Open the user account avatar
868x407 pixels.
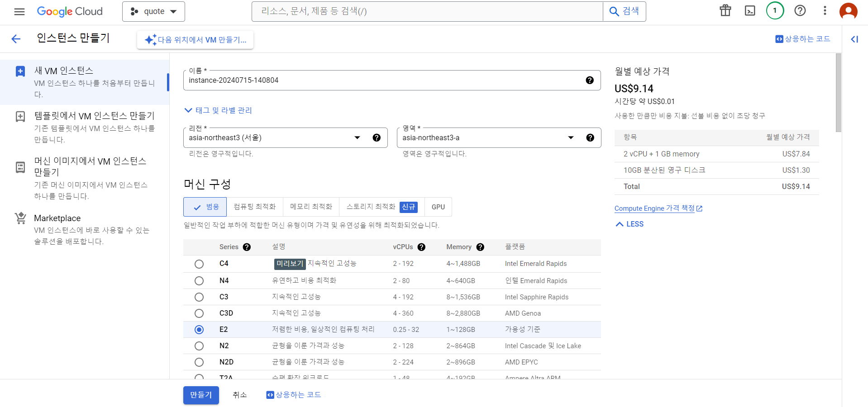pos(849,11)
